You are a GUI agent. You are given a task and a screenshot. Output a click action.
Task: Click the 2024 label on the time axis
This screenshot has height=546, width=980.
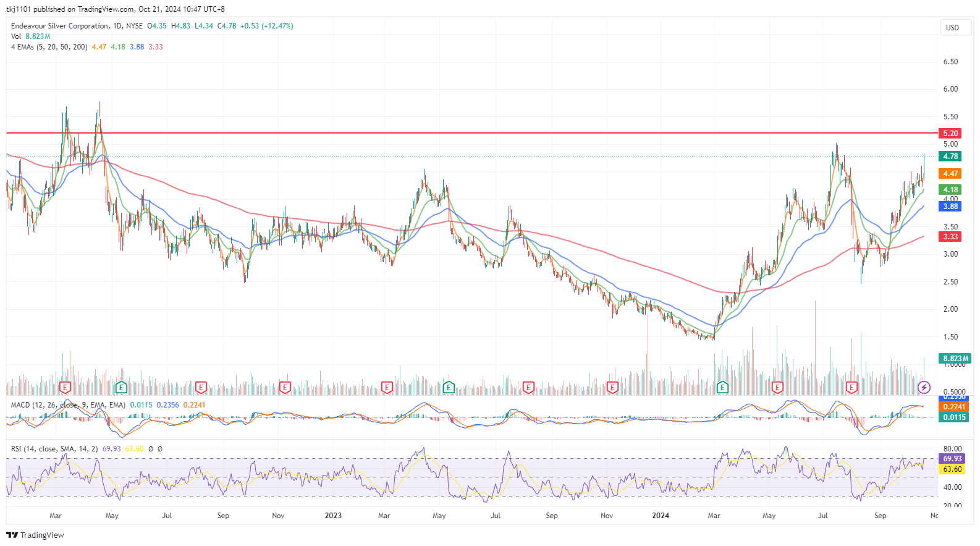(x=661, y=516)
